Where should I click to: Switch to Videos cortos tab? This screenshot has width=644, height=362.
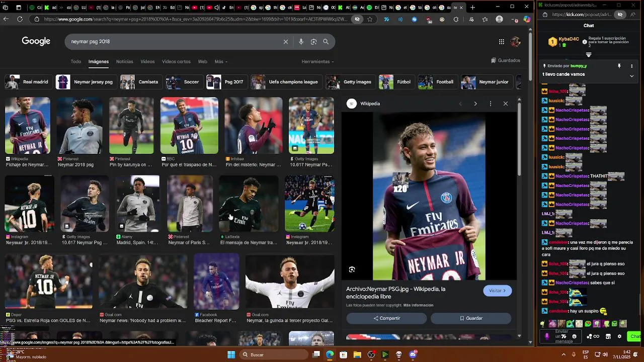[x=176, y=61]
